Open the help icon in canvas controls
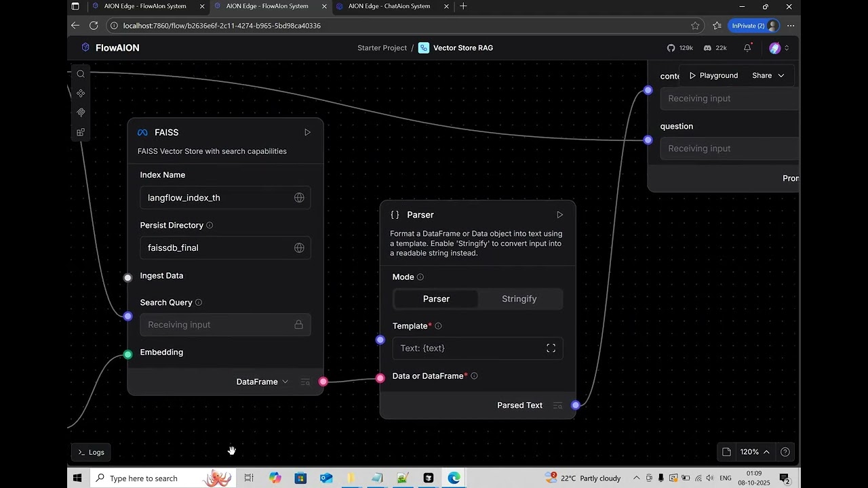 pyautogui.click(x=785, y=452)
